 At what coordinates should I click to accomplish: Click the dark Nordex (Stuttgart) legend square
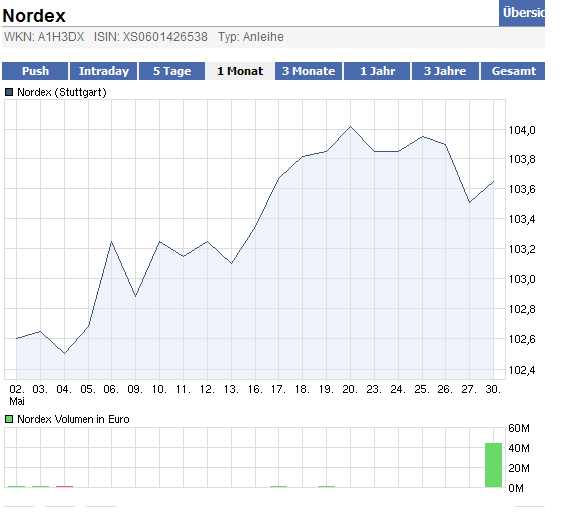9,92
